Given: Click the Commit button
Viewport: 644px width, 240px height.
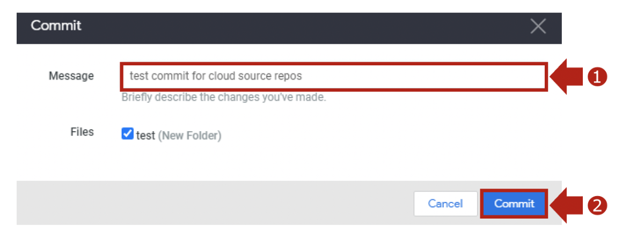Looking at the screenshot, I should click(514, 204).
